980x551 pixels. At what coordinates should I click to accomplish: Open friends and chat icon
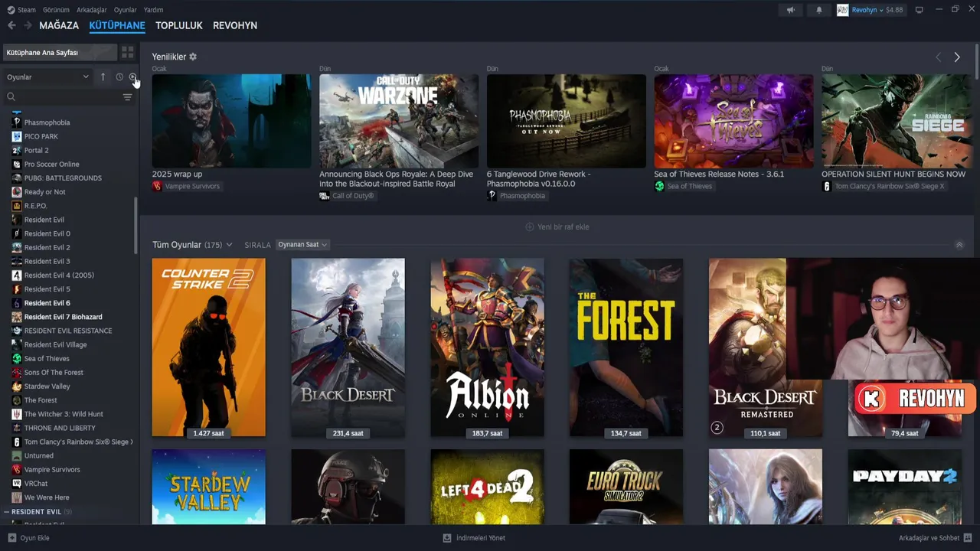coord(968,538)
